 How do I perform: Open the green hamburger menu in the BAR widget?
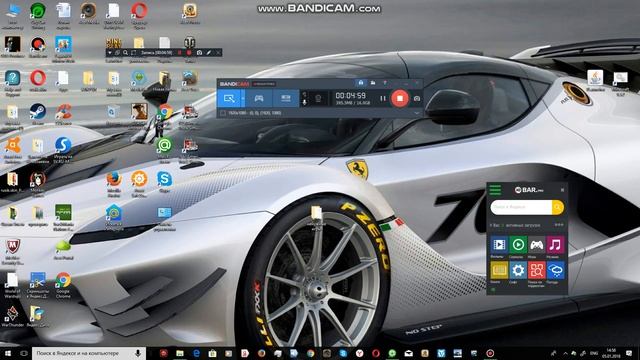[495, 190]
